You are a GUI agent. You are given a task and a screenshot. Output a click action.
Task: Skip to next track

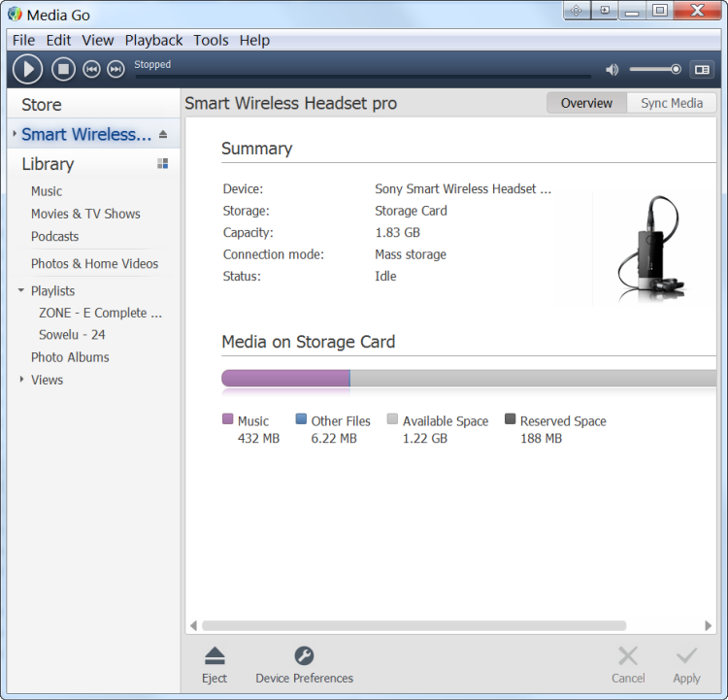(x=116, y=69)
